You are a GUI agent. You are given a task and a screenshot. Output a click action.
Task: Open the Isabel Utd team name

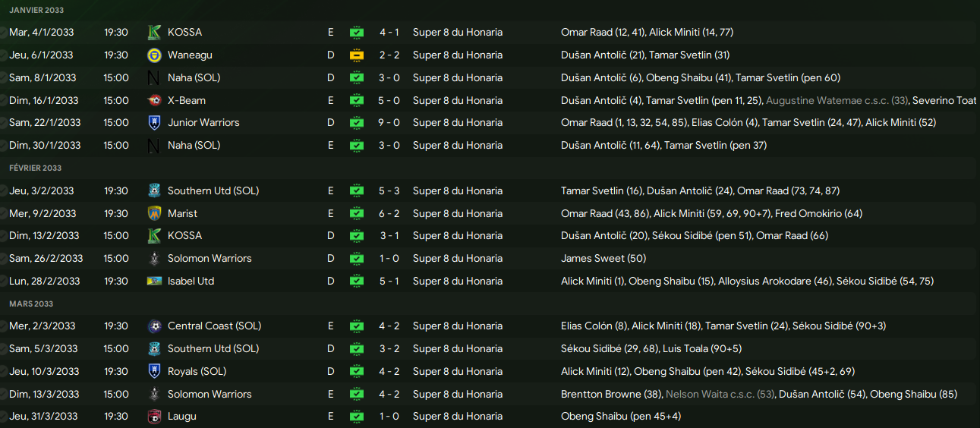tap(191, 282)
